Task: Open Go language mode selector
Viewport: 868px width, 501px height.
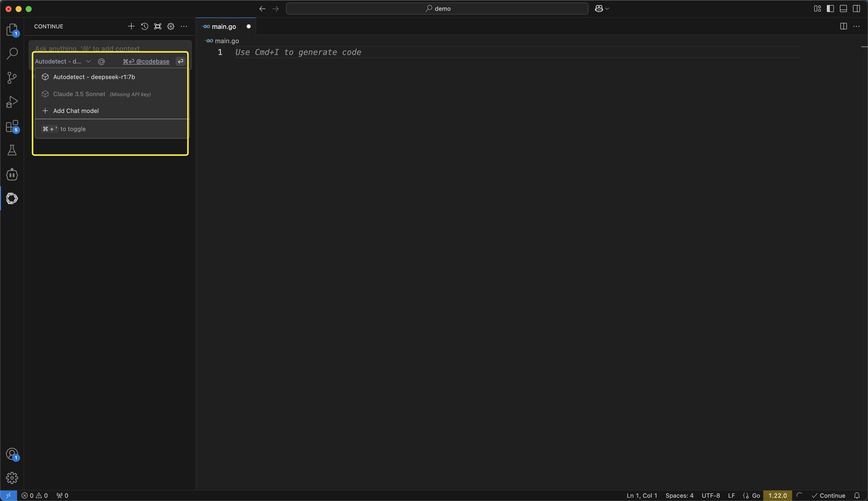Action: point(756,495)
